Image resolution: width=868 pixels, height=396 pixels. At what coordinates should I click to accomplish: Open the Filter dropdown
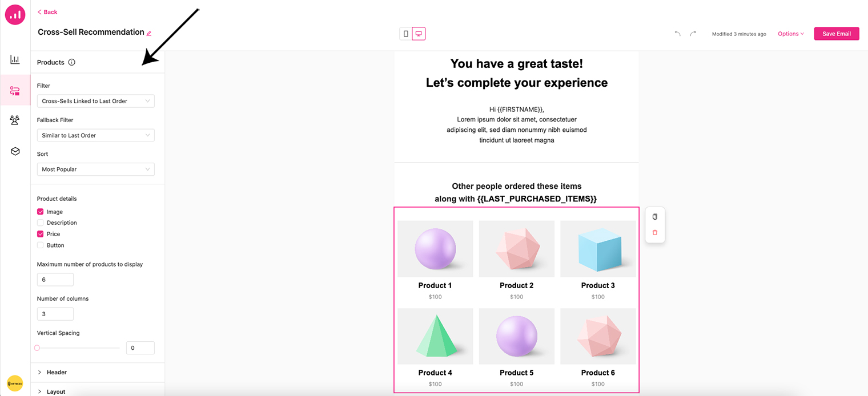pos(96,101)
